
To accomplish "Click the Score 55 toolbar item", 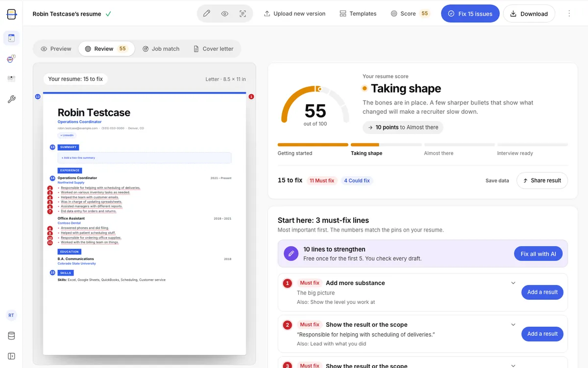I will coord(411,14).
